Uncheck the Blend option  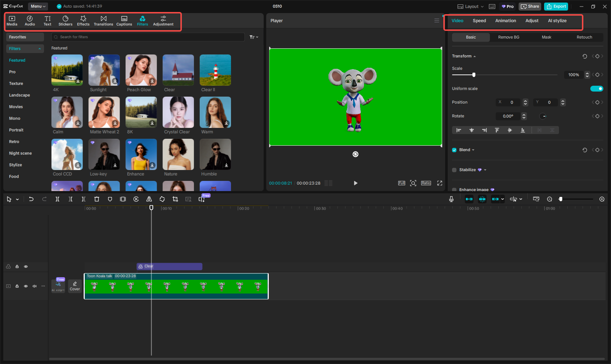pyautogui.click(x=454, y=150)
